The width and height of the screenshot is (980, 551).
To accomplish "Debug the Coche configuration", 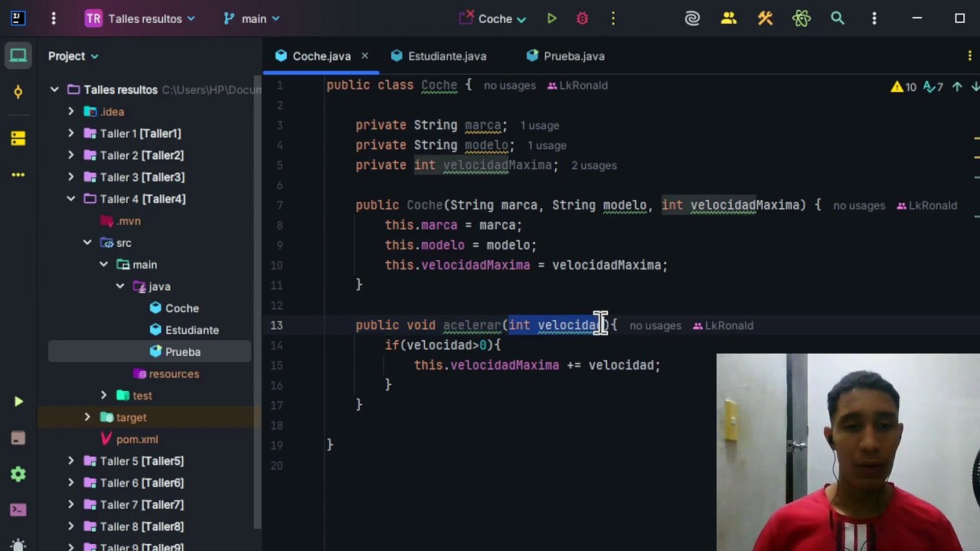I will click(583, 18).
